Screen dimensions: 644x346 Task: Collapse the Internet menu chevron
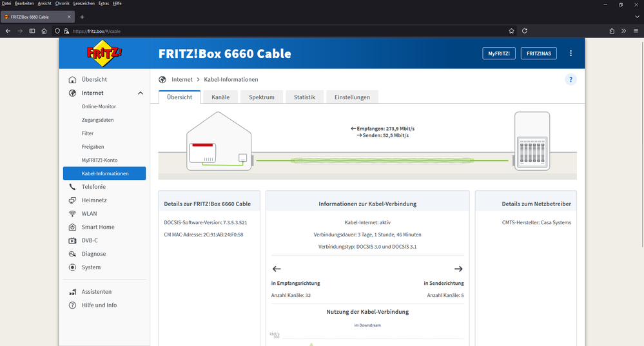(x=141, y=93)
